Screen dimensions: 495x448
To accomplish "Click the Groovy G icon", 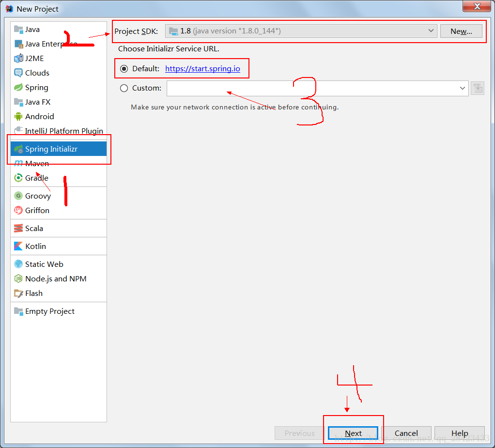I will [x=18, y=196].
